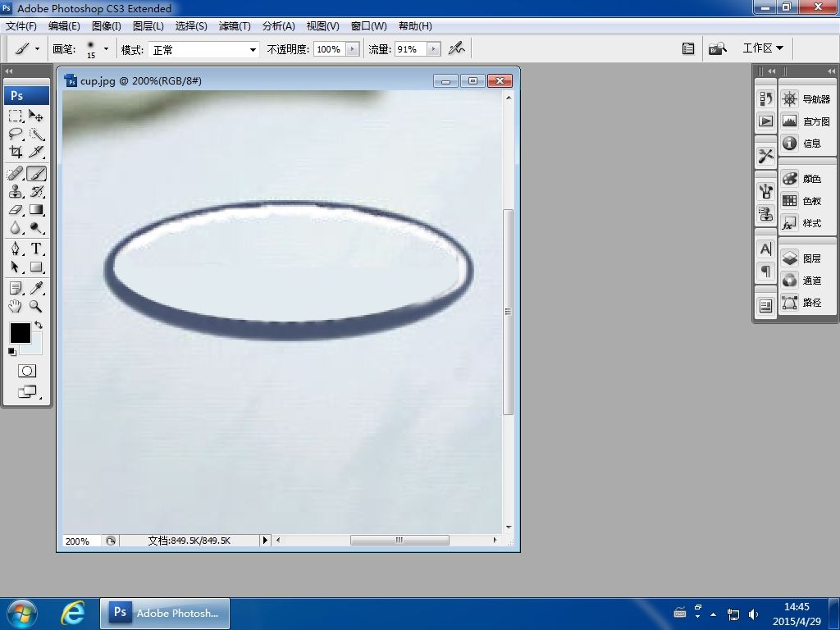Collapse the toolbox double-arrow
The height and width of the screenshot is (630, 840).
[x=8, y=71]
